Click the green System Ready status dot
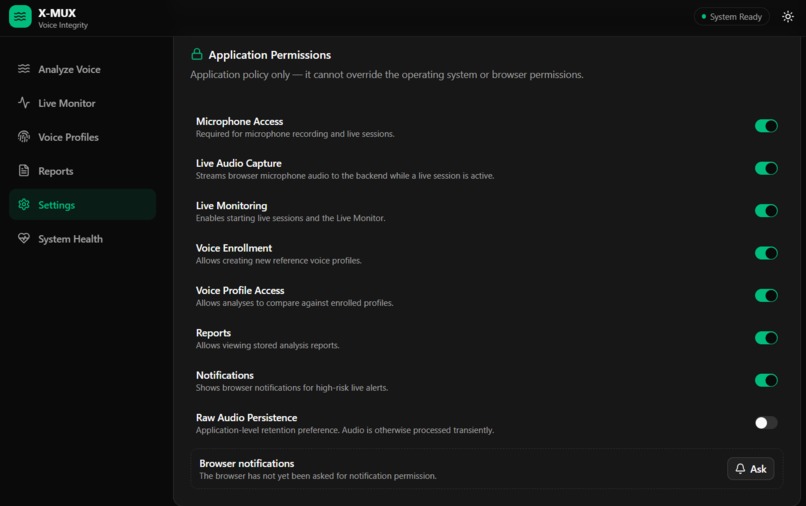806x506 pixels. pyautogui.click(x=704, y=16)
